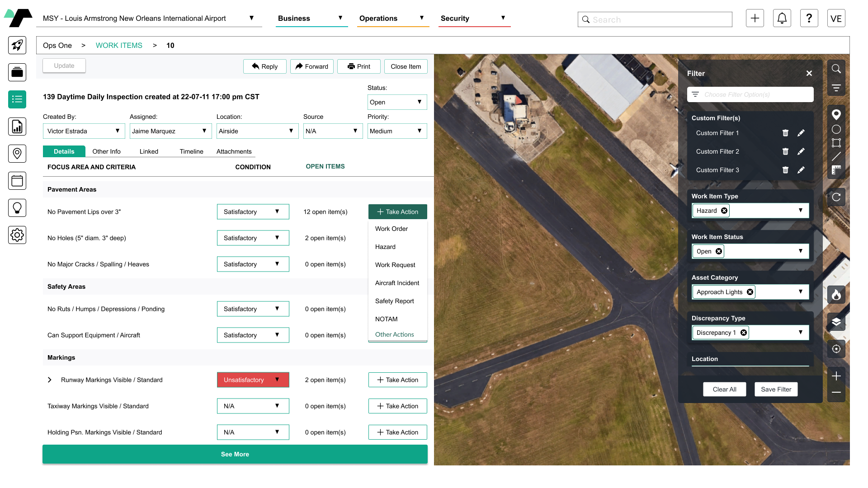This screenshot has width=868, height=488.
Task: Activate the line measurement tool on map
Action: tap(836, 157)
